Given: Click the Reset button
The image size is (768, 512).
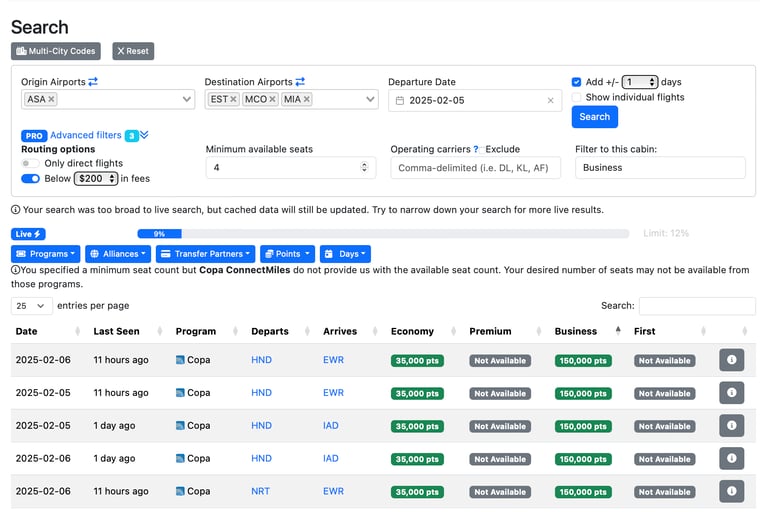Looking at the screenshot, I should point(133,51).
